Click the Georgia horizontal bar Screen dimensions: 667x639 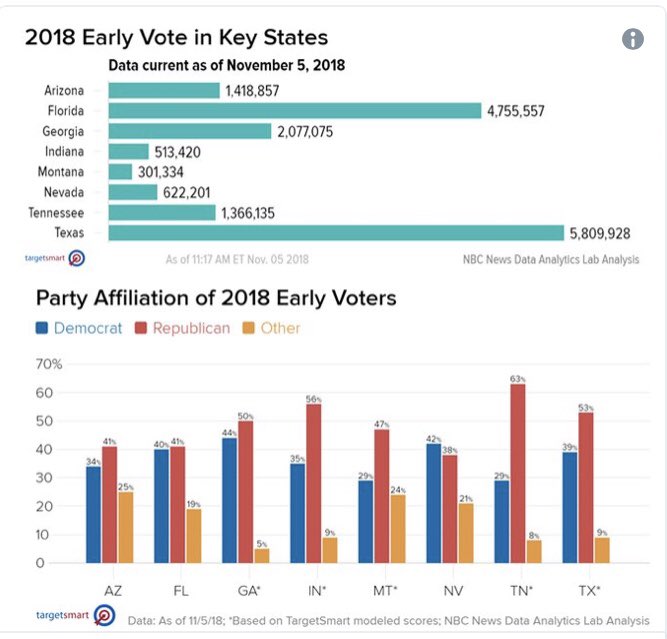pos(190,131)
